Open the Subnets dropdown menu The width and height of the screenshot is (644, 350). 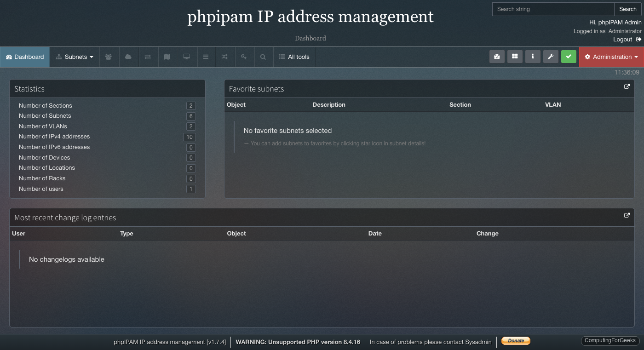(x=75, y=57)
